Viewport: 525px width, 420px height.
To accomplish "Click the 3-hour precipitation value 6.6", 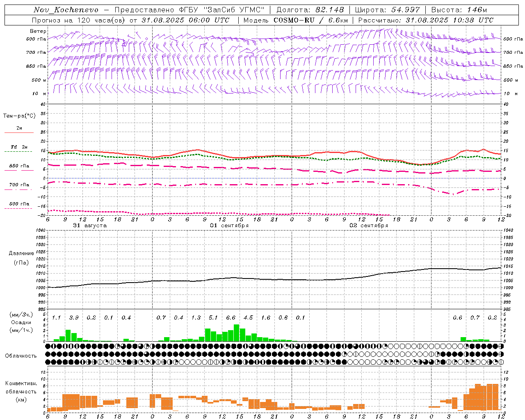I will [x=231, y=318].
